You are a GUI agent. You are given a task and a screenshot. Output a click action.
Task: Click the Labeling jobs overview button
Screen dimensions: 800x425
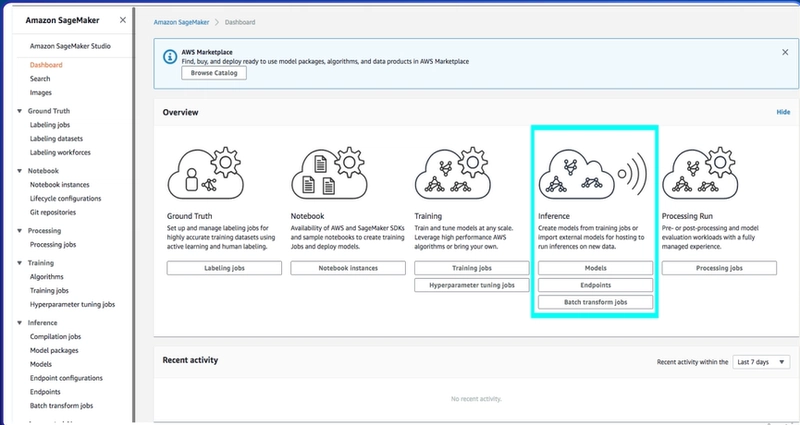coord(224,268)
